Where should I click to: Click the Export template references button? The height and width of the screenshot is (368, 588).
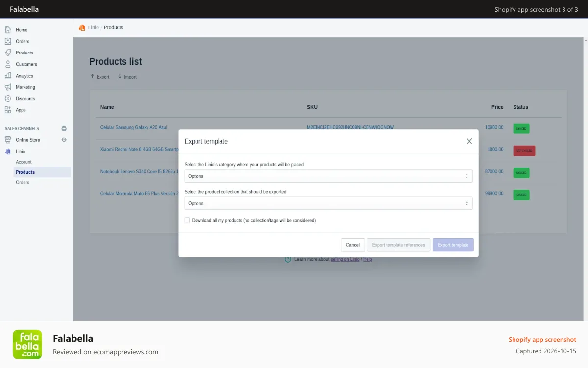(399, 245)
